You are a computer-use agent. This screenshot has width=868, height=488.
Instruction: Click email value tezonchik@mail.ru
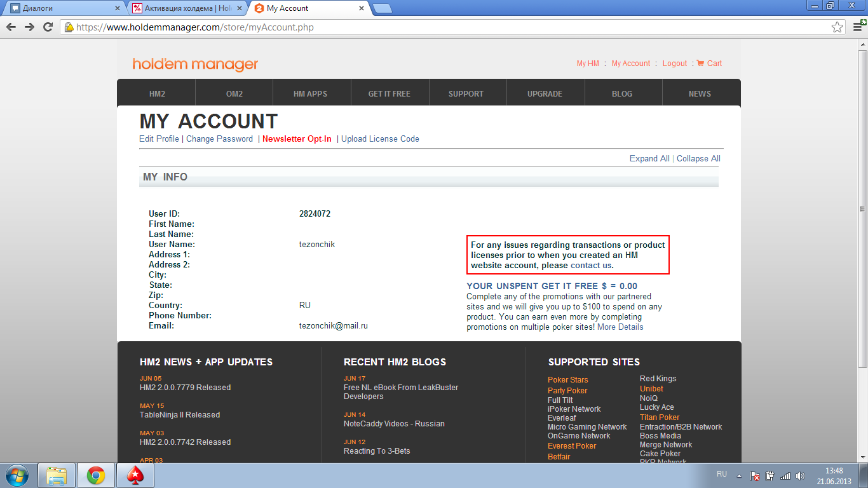click(x=334, y=325)
